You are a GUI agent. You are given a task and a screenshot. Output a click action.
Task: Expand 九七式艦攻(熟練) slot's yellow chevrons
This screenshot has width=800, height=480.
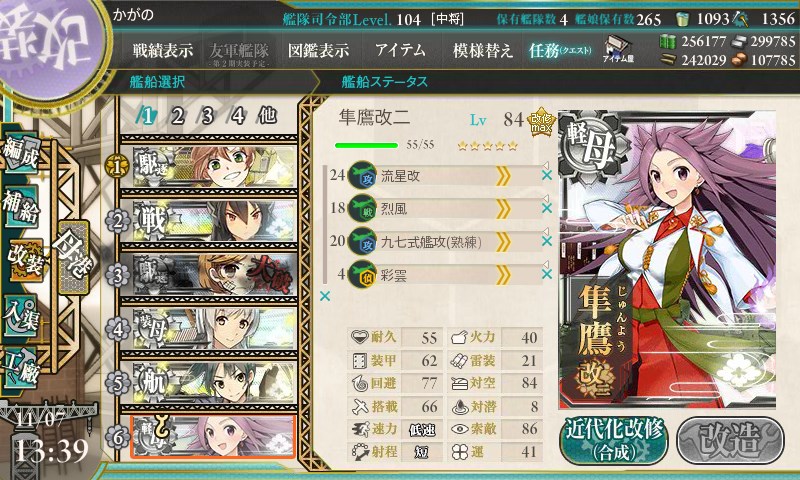[503, 242]
